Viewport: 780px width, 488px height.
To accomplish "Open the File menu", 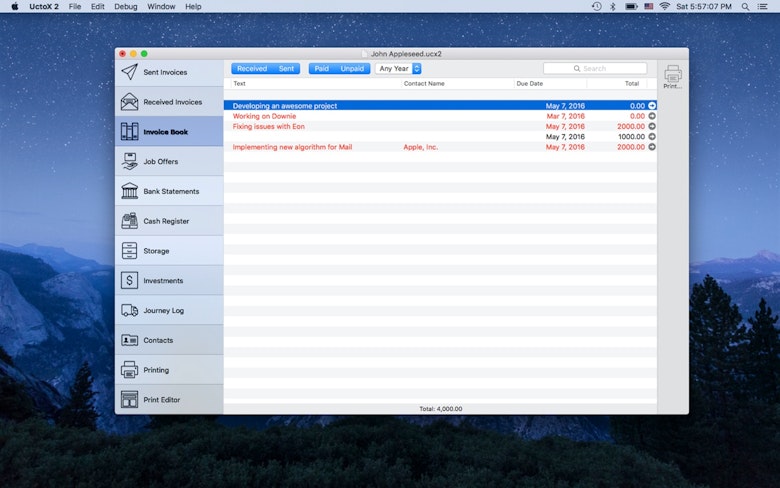I will [75, 6].
